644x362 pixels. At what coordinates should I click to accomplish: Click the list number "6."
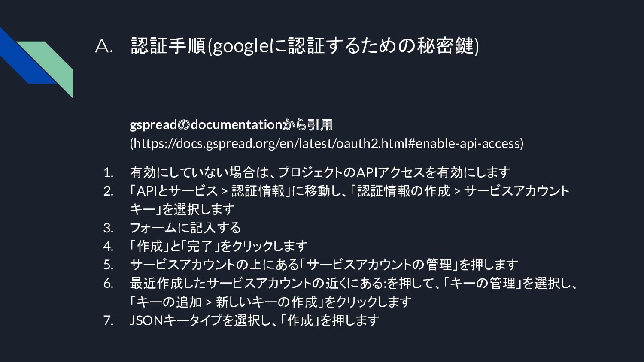108,283
